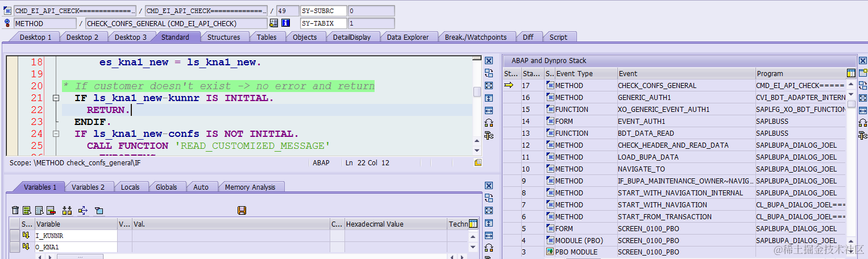
Task: Open the Break./Watchpoints tab
Action: point(476,37)
